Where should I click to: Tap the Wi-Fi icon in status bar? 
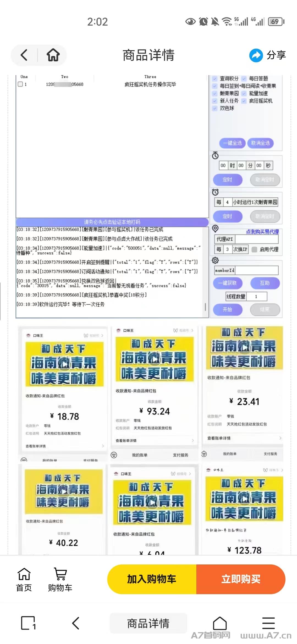pos(227,21)
